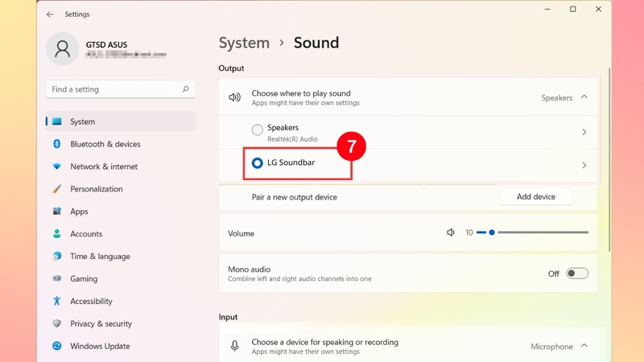Click the Pair a new output device text
Screen dimensions: 644x362
pos(294,197)
